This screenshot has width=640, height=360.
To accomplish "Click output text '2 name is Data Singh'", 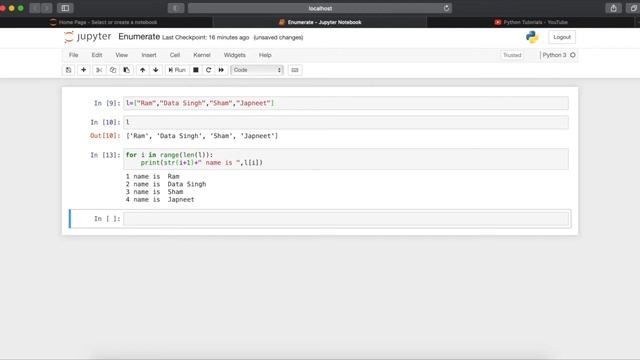I will coord(166,184).
